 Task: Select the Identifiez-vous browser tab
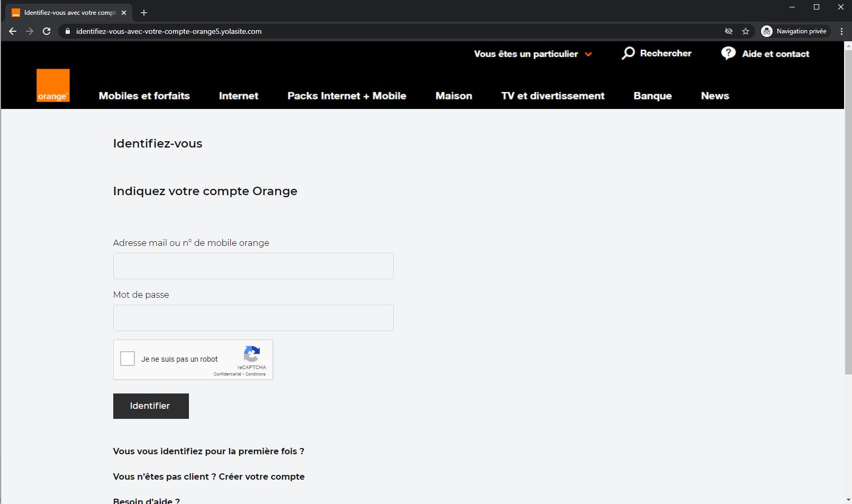click(69, 13)
